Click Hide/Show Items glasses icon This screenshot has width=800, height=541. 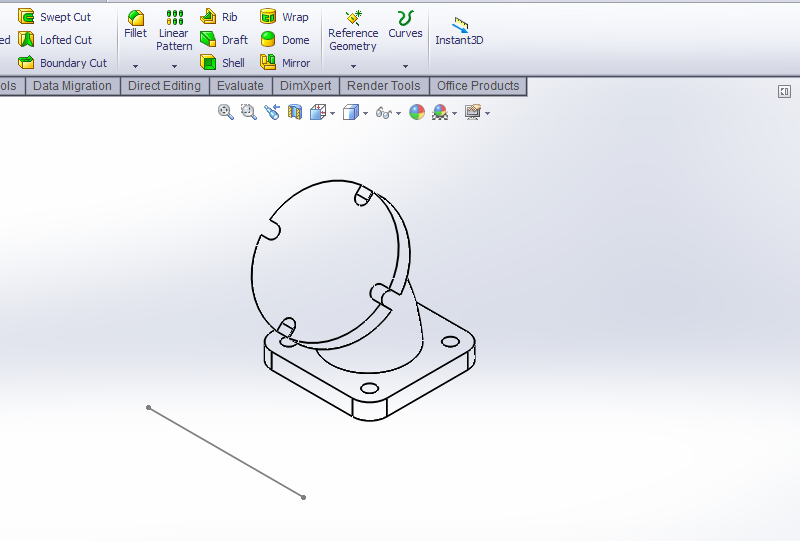tap(384, 113)
